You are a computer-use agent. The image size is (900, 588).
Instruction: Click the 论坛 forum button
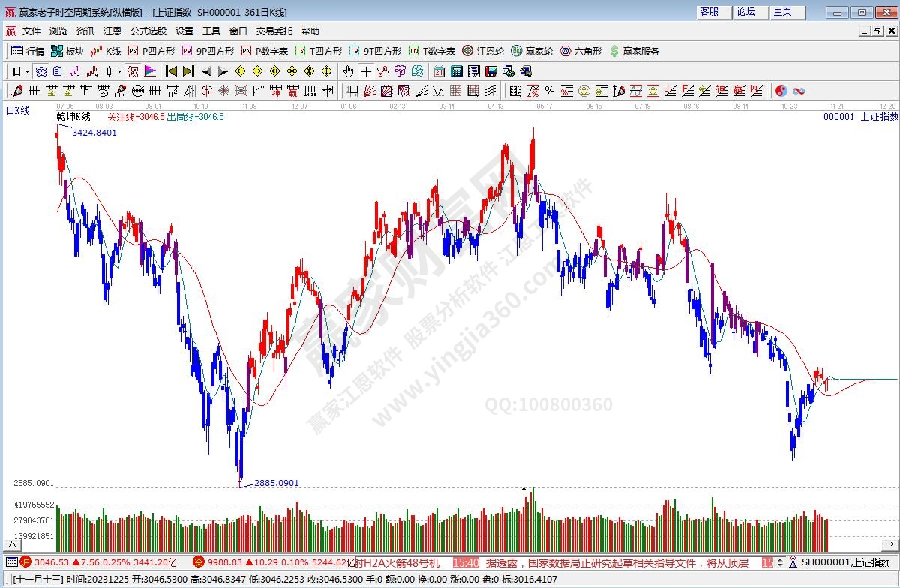(745, 12)
